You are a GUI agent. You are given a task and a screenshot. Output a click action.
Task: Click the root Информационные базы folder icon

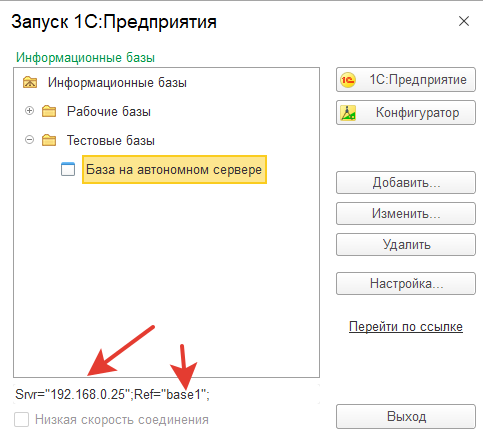30,82
